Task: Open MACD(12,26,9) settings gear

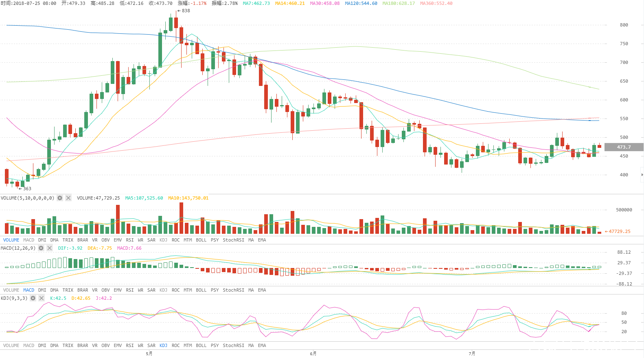Action: click(x=41, y=248)
